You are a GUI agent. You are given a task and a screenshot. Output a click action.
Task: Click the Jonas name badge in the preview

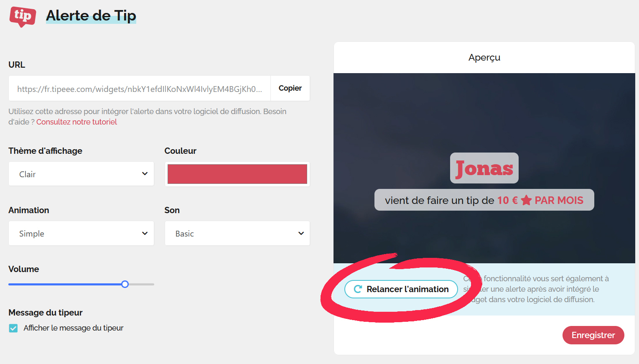(x=484, y=168)
